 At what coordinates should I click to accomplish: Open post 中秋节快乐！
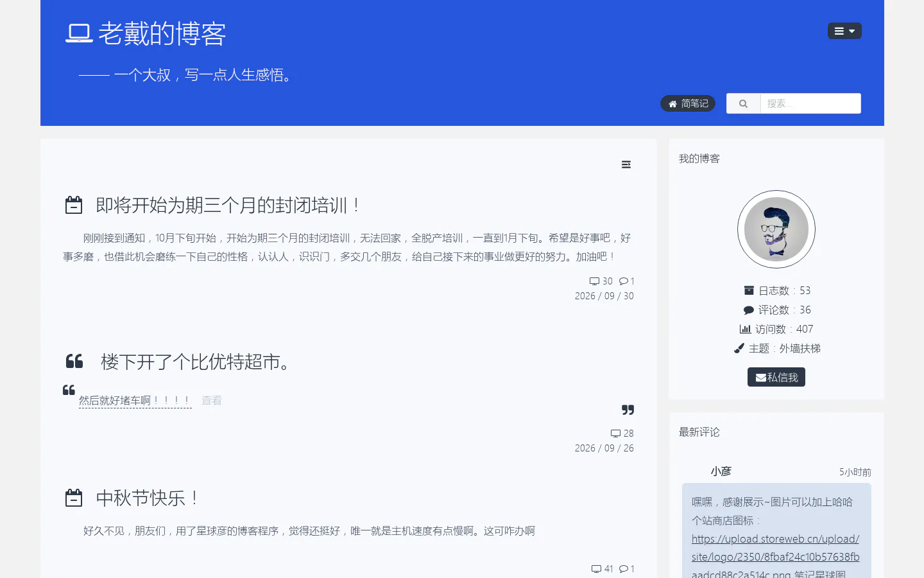coord(148,498)
